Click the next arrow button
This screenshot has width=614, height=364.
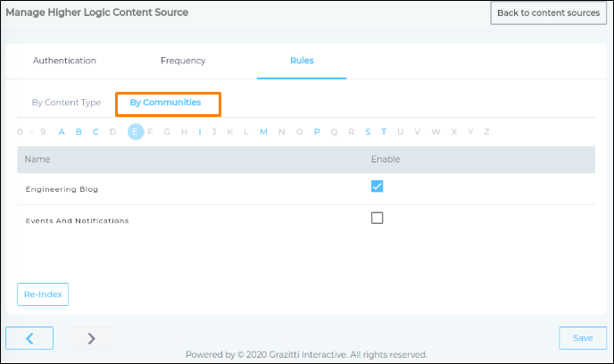click(91, 338)
